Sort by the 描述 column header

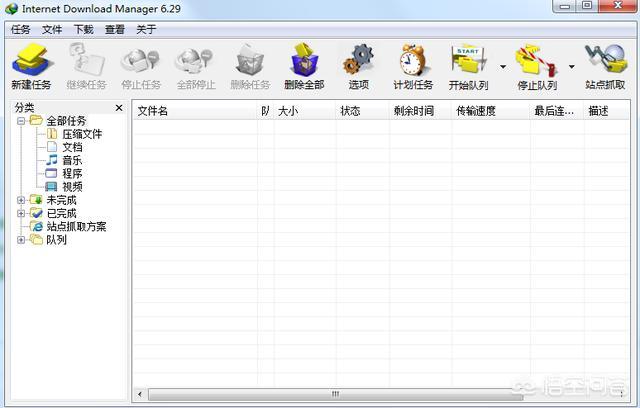click(607, 111)
